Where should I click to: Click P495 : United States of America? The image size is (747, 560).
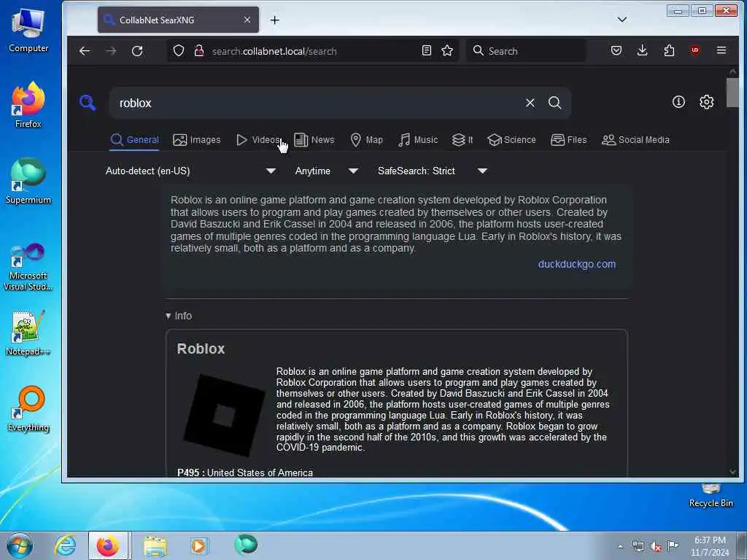pyautogui.click(x=245, y=472)
